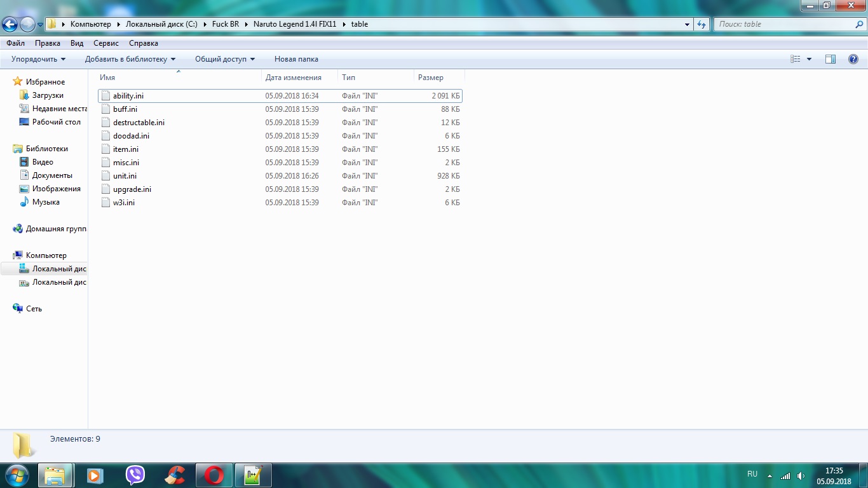Expand the breadcrumb arrow after Fuck BR
Screen dimensions: 868x488
click(246, 24)
